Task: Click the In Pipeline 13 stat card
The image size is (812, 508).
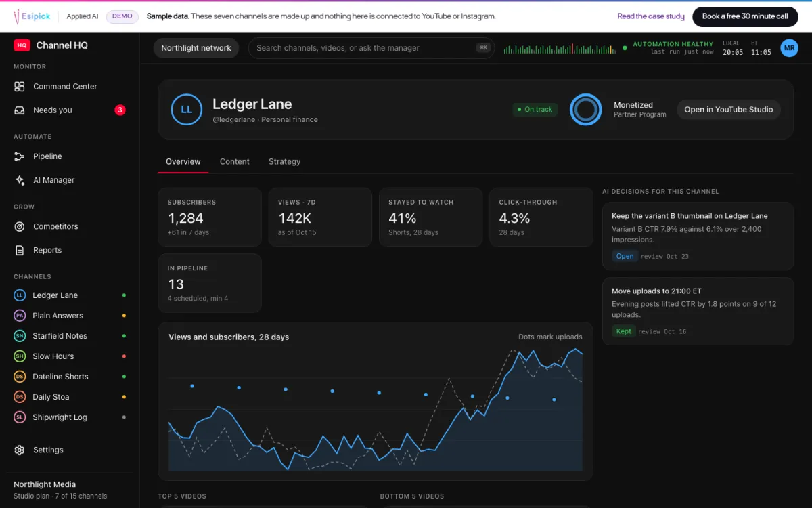Action: (210, 283)
